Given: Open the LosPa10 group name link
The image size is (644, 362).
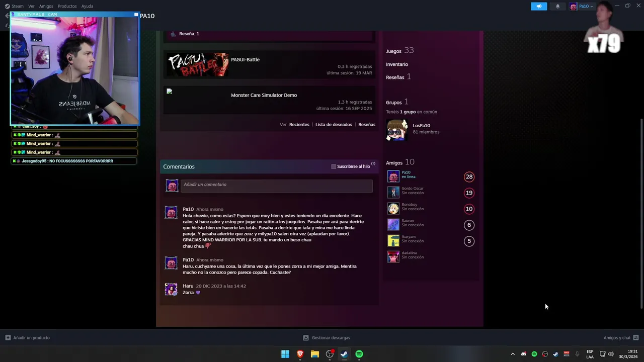Looking at the screenshot, I should pos(421,125).
